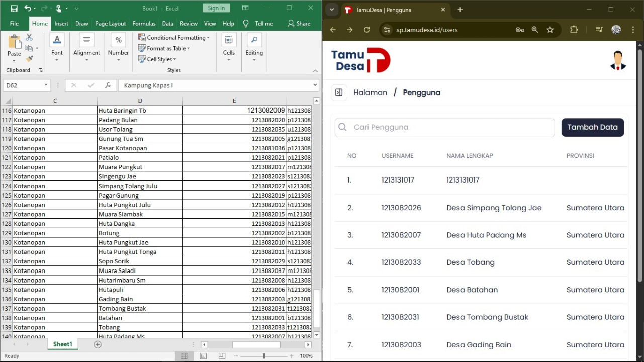Image resolution: width=644 pixels, height=362 pixels.
Task: Adjust the Excel zoom slider
Action: 264,356
